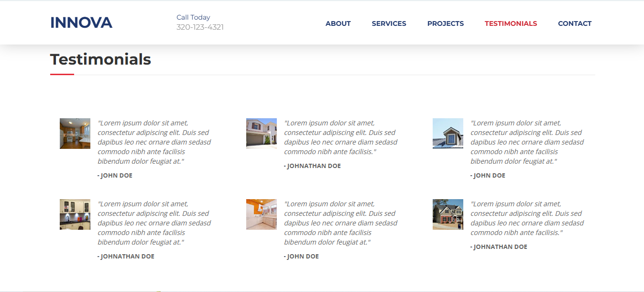Click the John Doe name beside the roof dormer thumbnail
Screen dimensions: 644x292
pyautogui.click(x=488, y=176)
